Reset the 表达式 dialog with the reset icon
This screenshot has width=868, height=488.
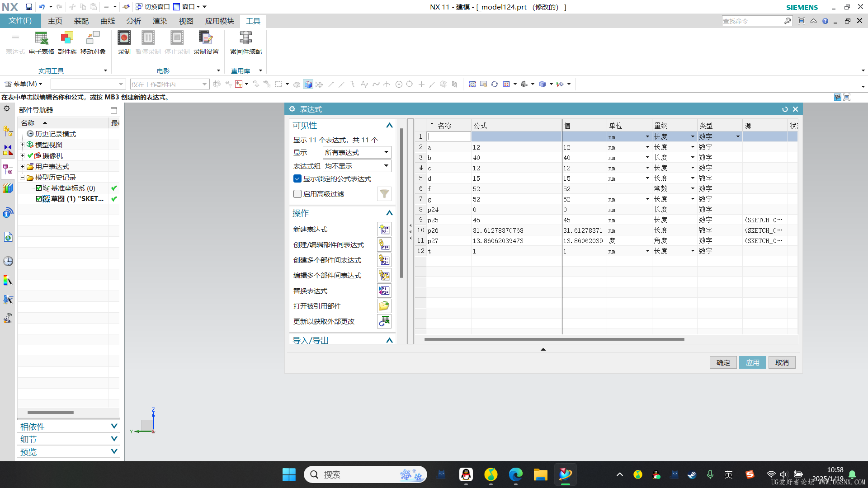[785, 109]
